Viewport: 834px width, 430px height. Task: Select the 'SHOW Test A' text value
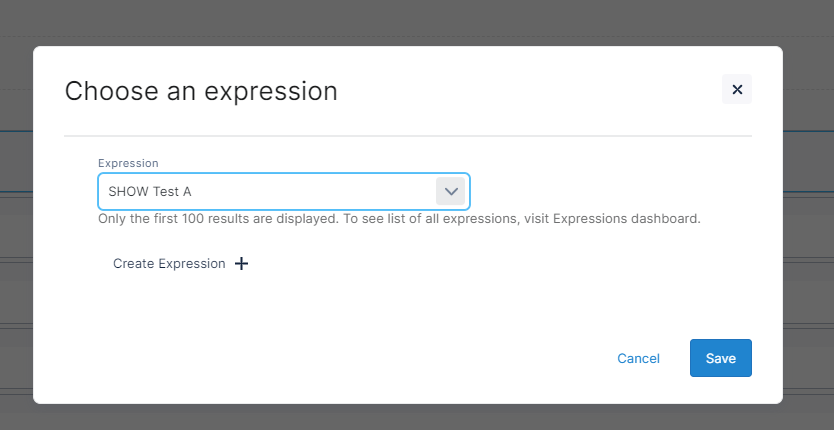coord(150,191)
